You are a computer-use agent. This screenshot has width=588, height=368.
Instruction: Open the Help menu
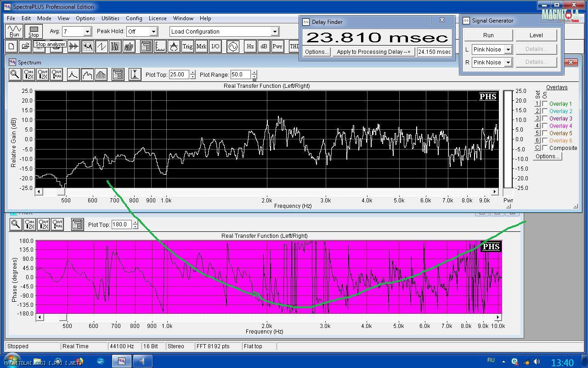click(205, 18)
